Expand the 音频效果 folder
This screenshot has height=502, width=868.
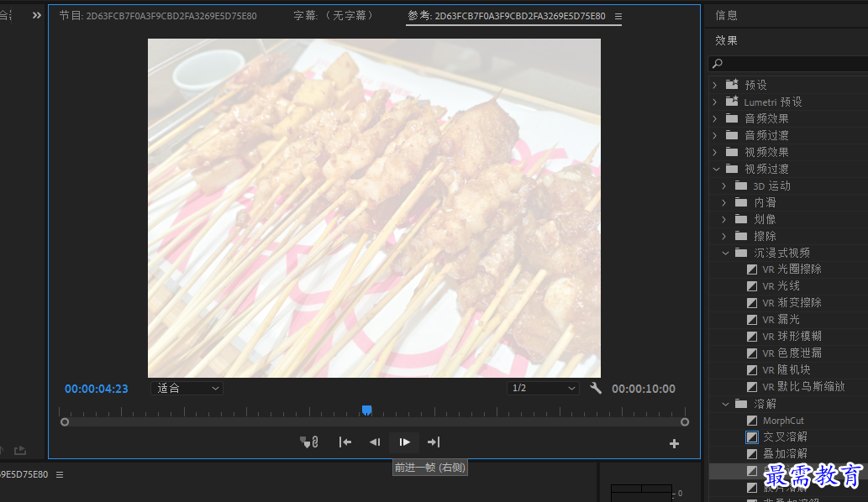pos(715,118)
